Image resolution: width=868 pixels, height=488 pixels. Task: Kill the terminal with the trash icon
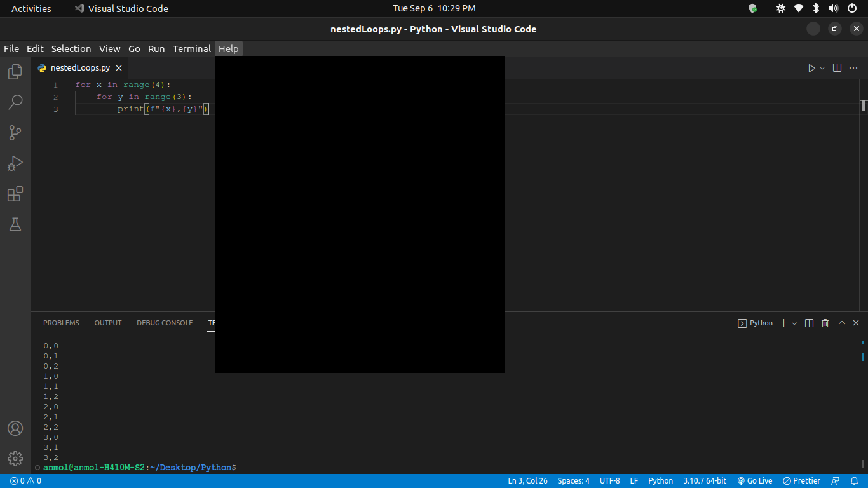click(x=825, y=323)
